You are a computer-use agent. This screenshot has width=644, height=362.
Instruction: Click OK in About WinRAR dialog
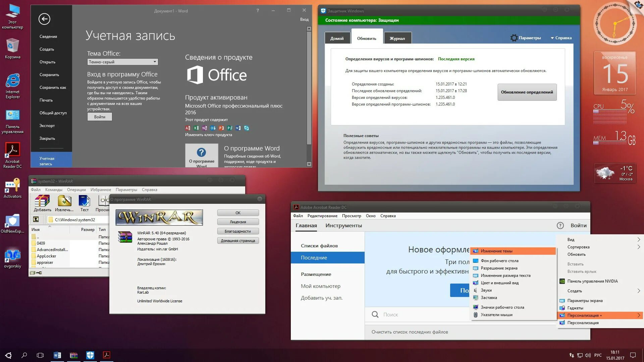pyautogui.click(x=238, y=213)
